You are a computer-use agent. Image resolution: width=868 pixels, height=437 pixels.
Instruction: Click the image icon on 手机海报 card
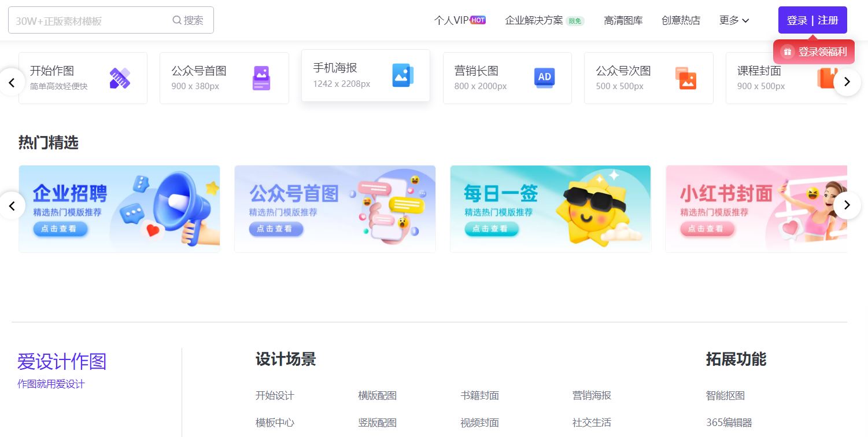point(402,75)
